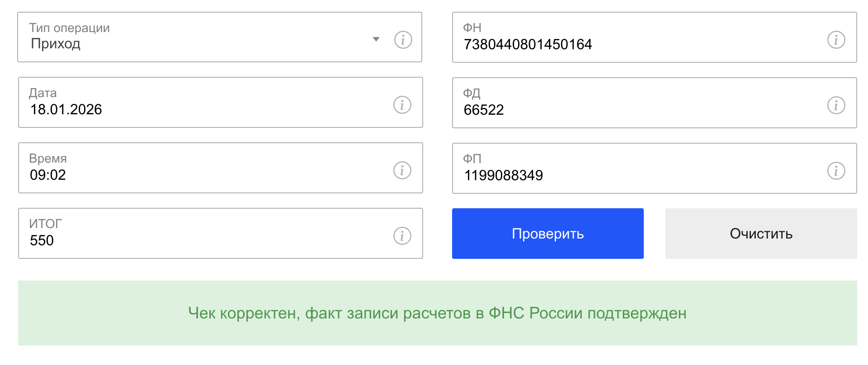868x365 pixels.
Task: Open the Тип операции dropdown arrow
Action: 376,39
